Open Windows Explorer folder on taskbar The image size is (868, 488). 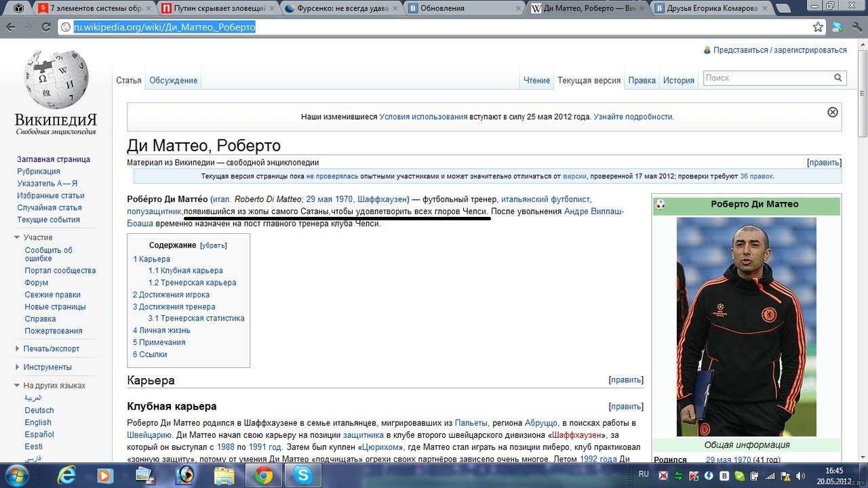224,475
